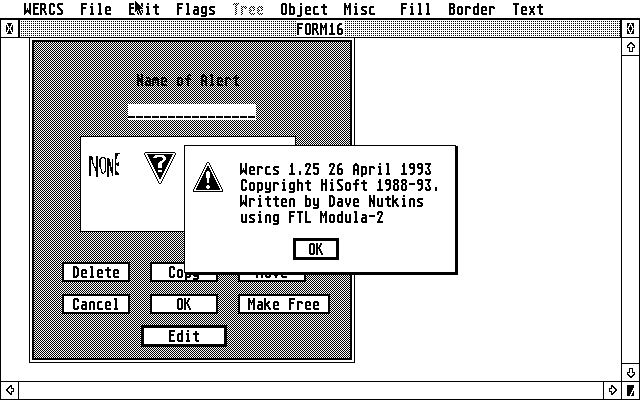Click the 'Copyright HiSoft 1988-93.' line
Viewport: 640px width, 400px height.
[339, 185]
